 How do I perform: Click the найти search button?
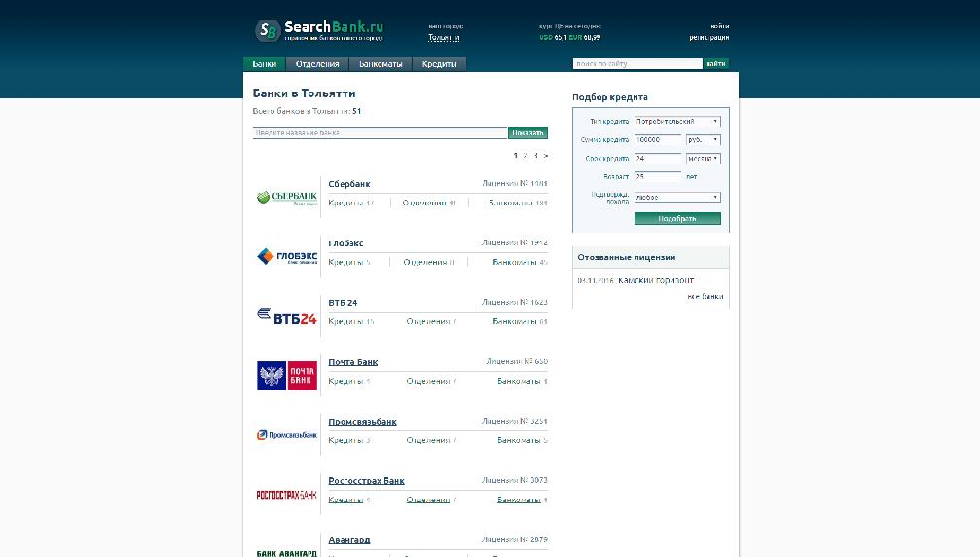(715, 63)
